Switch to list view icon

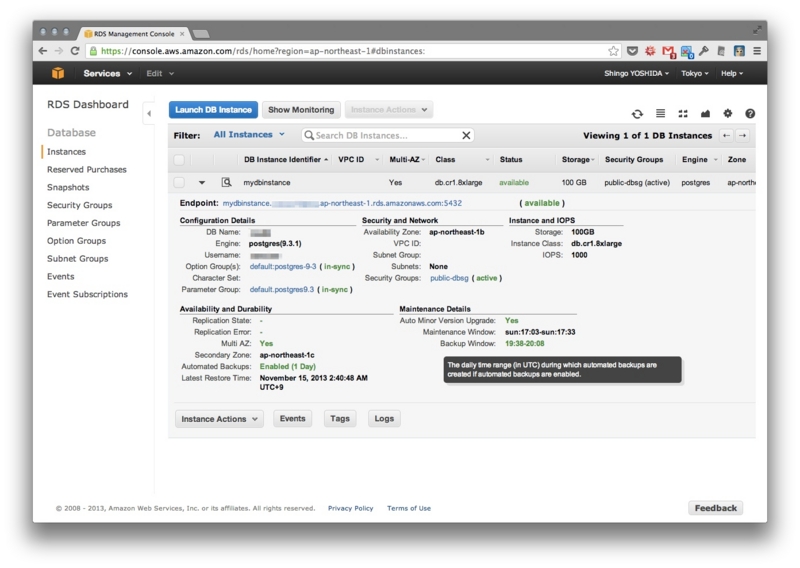click(660, 113)
